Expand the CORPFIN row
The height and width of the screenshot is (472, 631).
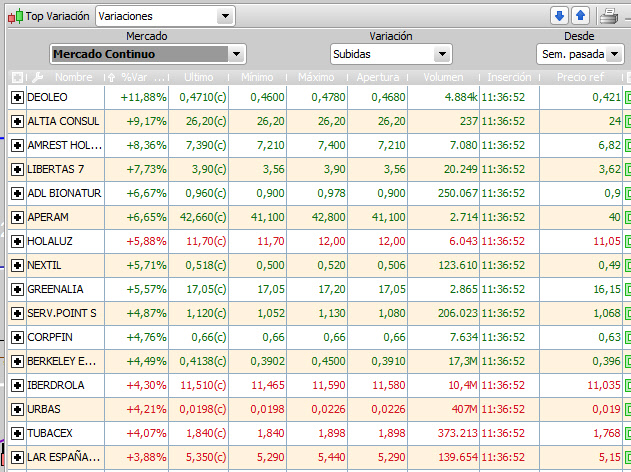point(17,337)
